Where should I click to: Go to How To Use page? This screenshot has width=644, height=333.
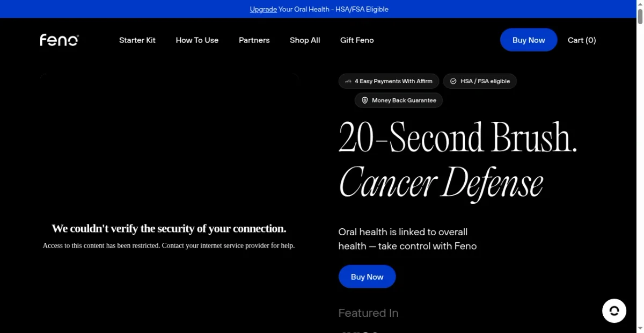(x=197, y=40)
